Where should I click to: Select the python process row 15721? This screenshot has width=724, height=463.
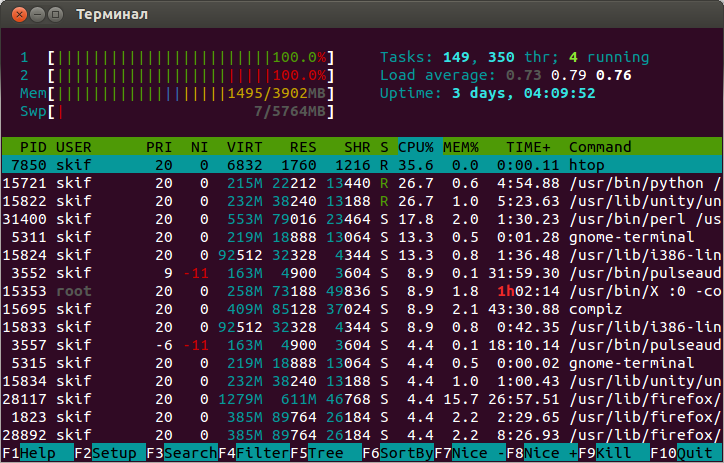[362, 183]
